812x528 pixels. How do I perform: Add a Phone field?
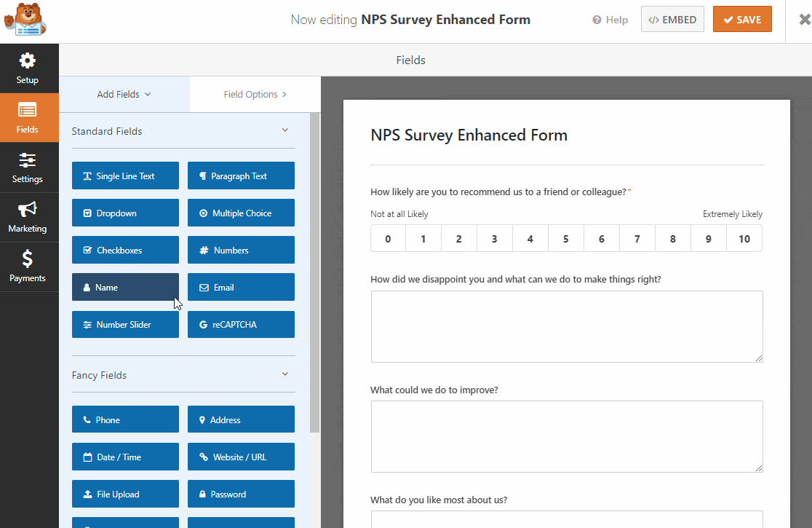pyautogui.click(x=125, y=419)
